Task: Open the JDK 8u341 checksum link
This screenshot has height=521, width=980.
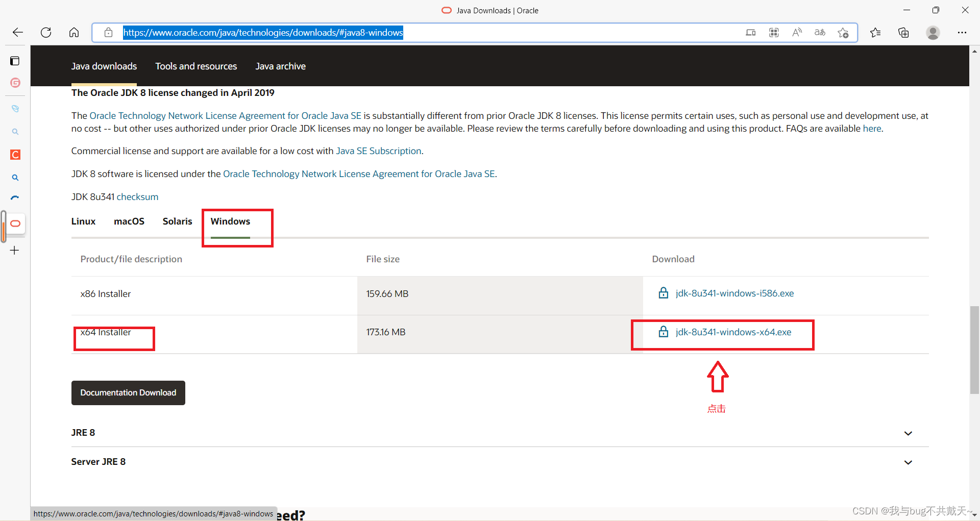Action: 137,197
